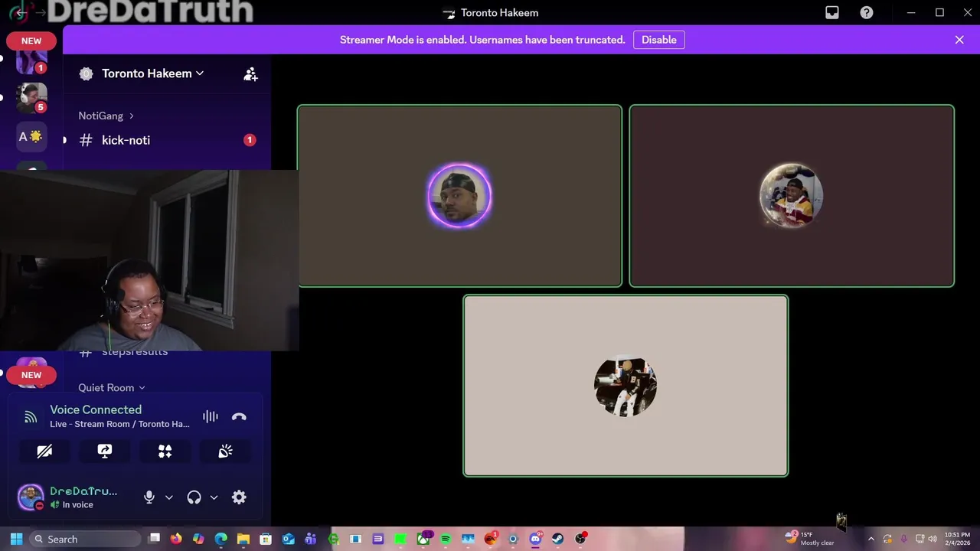
Task: Open Xbox app from taskbar
Action: click(x=423, y=539)
